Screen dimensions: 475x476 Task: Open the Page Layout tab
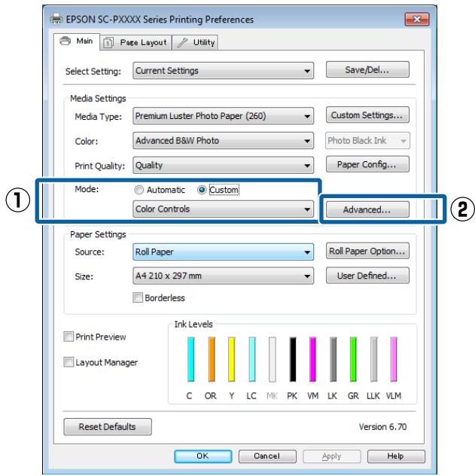click(135, 42)
